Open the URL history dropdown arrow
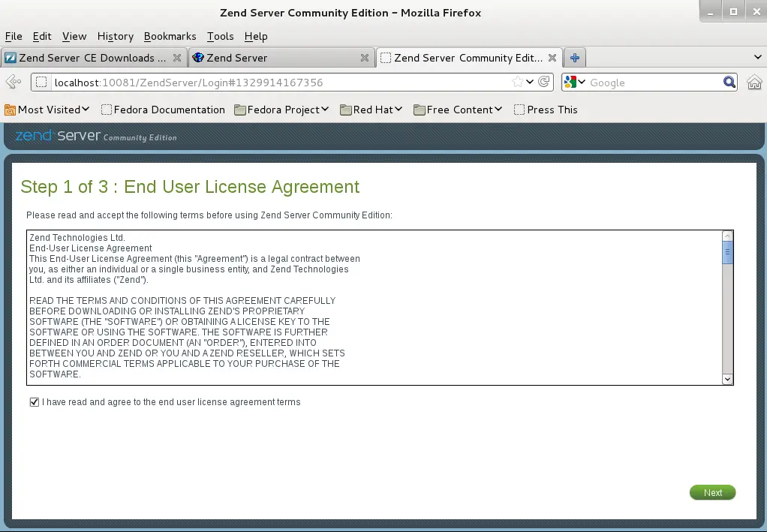The image size is (767, 532). [x=530, y=82]
